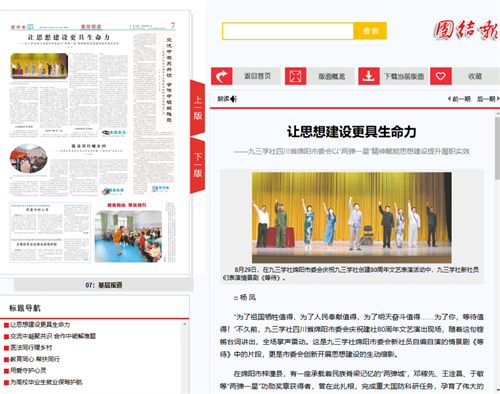This screenshot has width=500, height=394.
Task: Open headline 教育同心 帮扶同行
Action: pos(35,359)
